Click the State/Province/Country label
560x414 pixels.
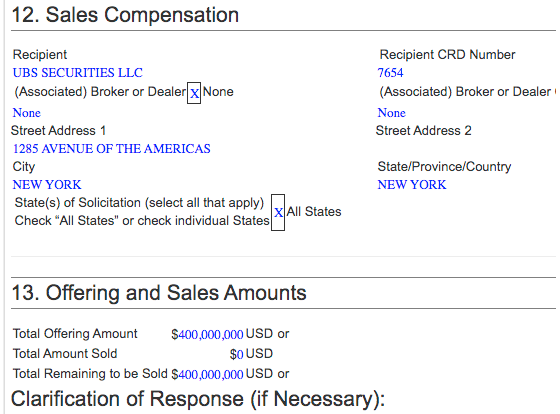(444, 167)
